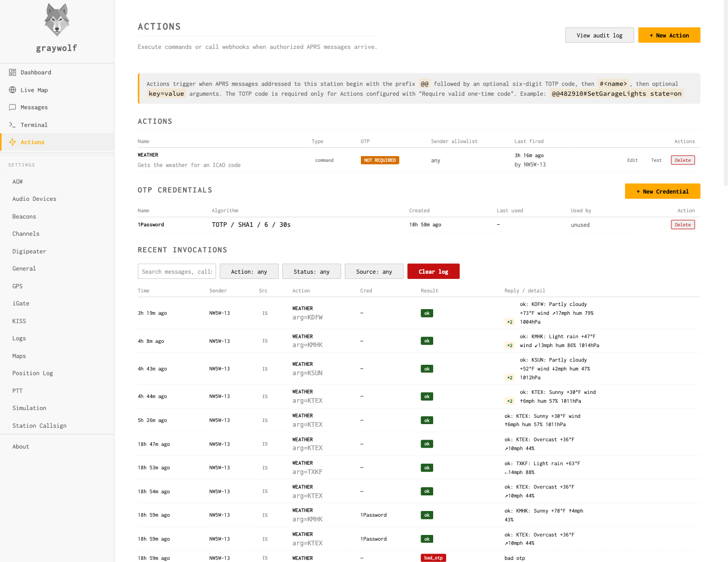Click the 1Password credential name
Screen dimensions: 728x562
[x=151, y=225]
